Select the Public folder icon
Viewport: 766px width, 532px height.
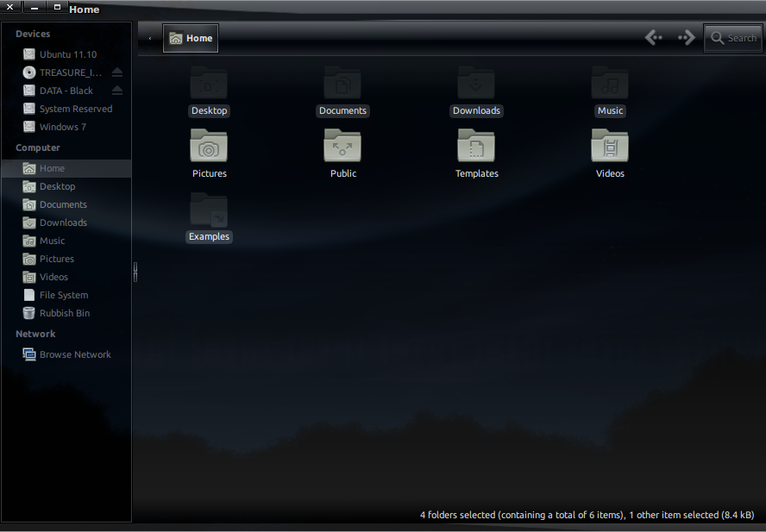[342, 146]
